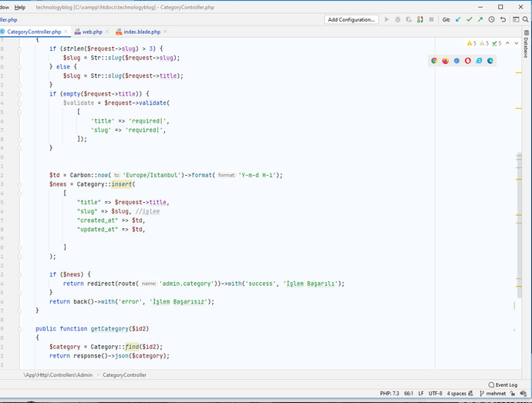
Task: Open preview in Edge browser
Action: point(490,61)
